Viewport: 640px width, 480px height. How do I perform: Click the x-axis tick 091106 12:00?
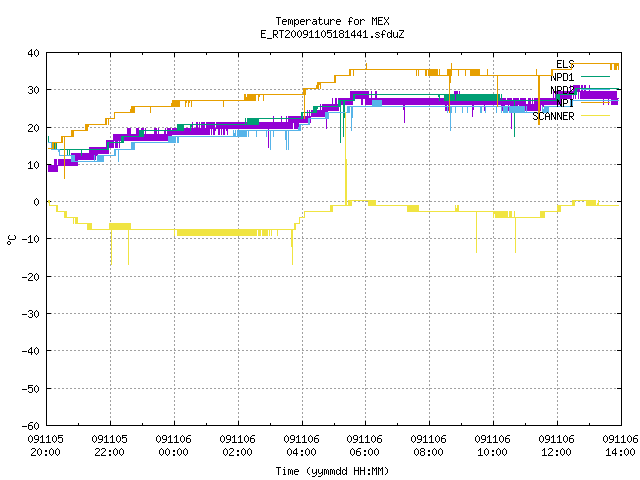(x=557, y=446)
